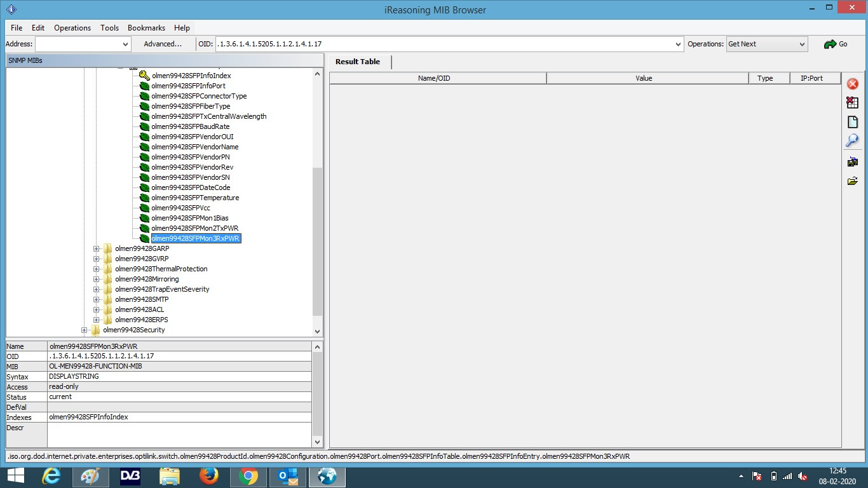The width and height of the screenshot is (868, 488).
Task: Open the Operations menu
Action: click(72, 28)
